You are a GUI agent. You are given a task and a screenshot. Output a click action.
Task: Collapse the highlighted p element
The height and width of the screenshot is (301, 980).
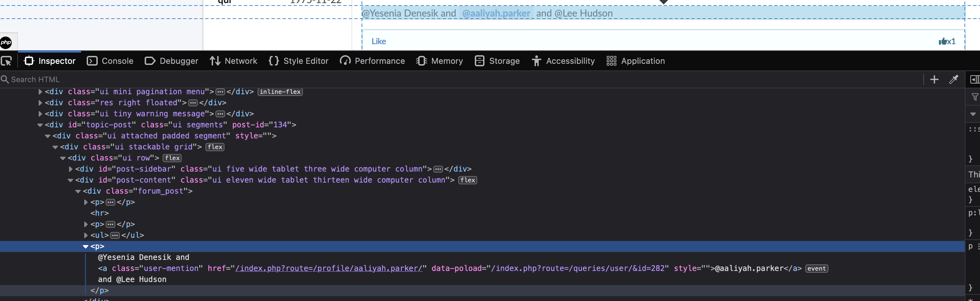point(86,246)
